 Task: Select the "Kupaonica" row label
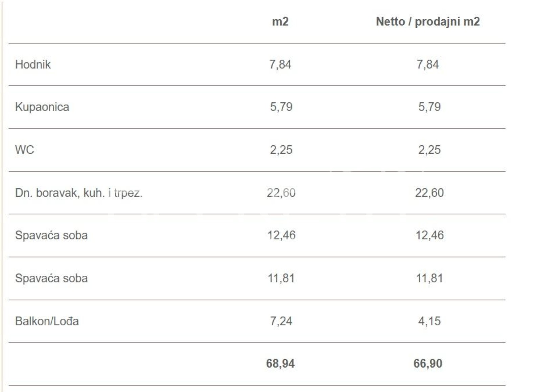click(x=42, y=107)
